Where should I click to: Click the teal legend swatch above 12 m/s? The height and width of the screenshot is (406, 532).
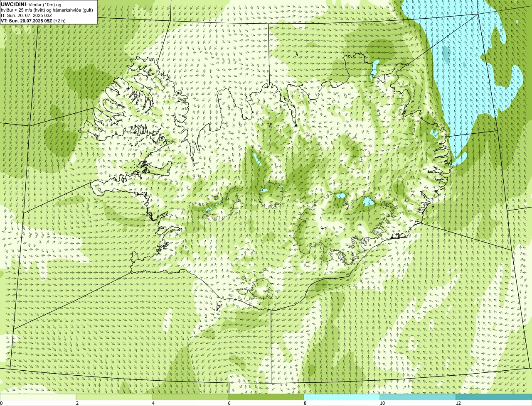tap(494, 397)
